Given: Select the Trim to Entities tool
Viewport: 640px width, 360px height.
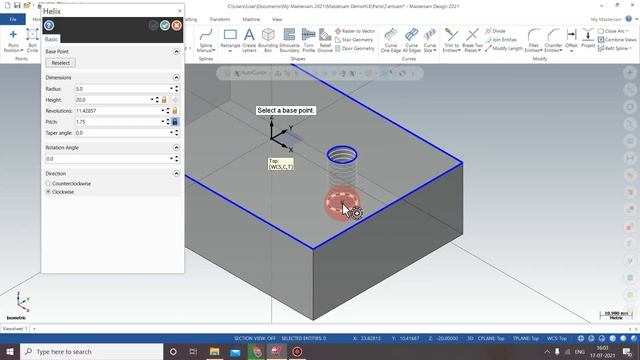Looking at the screenshot, I should [x=451, y=40].
